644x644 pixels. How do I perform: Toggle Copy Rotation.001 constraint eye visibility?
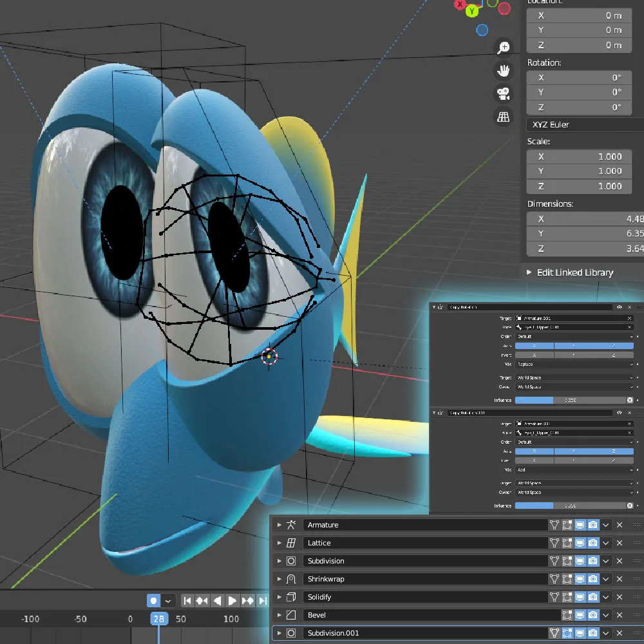tap(620, 413)
